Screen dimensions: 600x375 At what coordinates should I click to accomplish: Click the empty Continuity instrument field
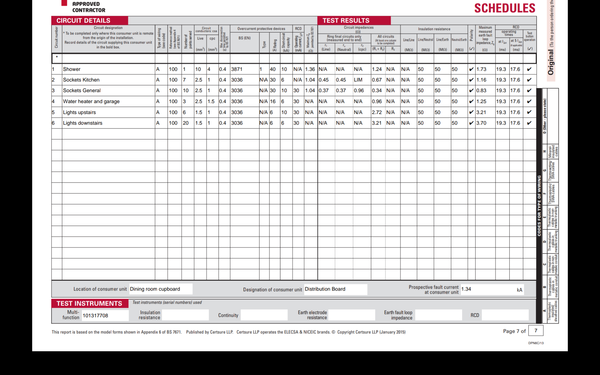[x=264, y=315]
